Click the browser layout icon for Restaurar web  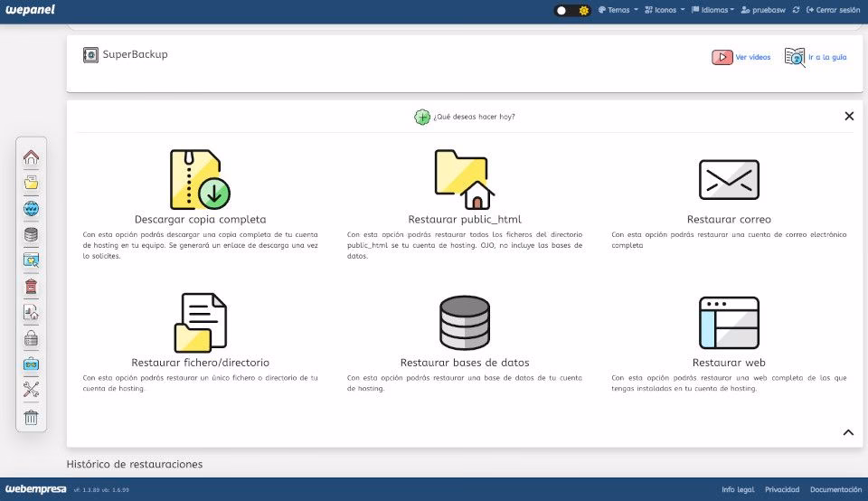(729, 323)
